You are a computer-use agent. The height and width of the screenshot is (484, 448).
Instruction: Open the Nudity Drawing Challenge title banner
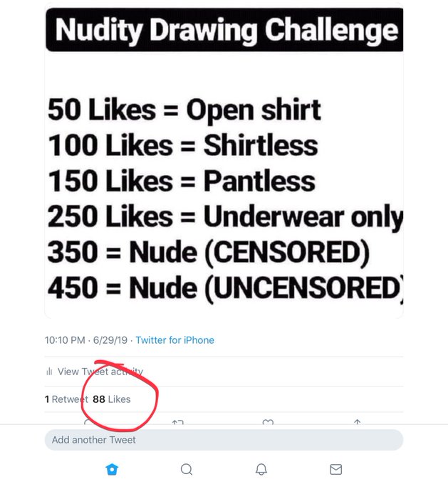224,30
